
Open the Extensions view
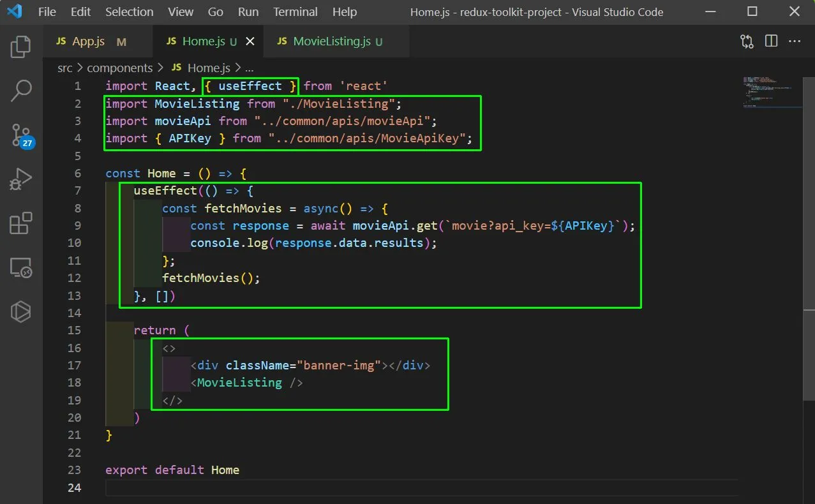click(20, 223)
